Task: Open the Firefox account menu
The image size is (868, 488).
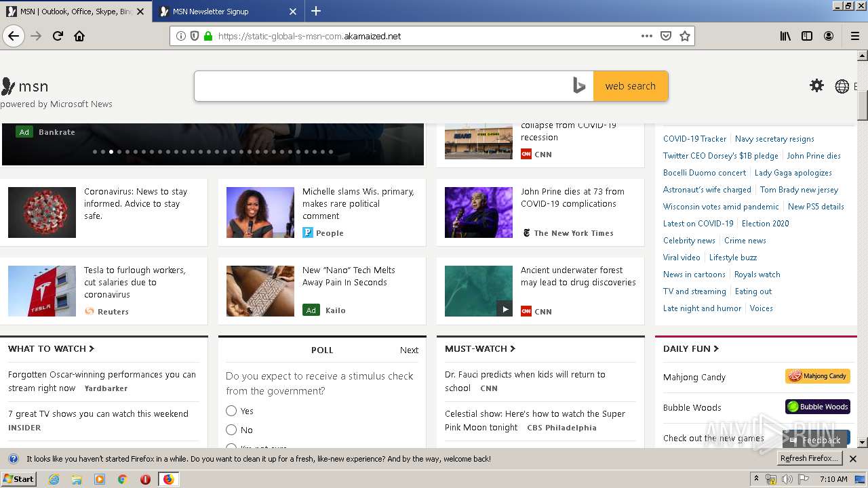Action: [829, 36]
